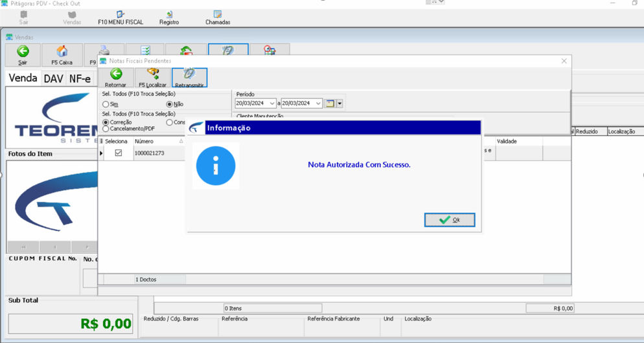Expand the Período start date dropdown

coord(272,104)
